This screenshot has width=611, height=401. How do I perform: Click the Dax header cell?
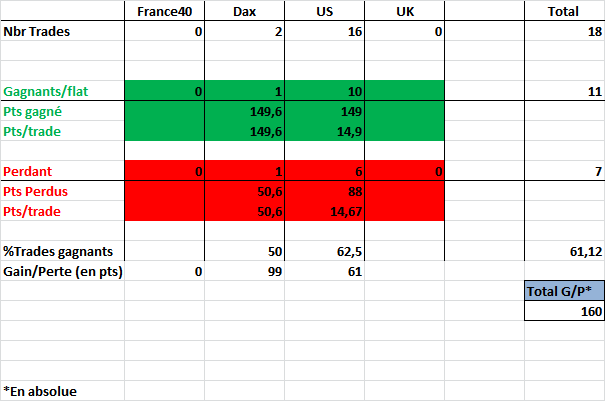pyautogui.click(x=244, y=11)
